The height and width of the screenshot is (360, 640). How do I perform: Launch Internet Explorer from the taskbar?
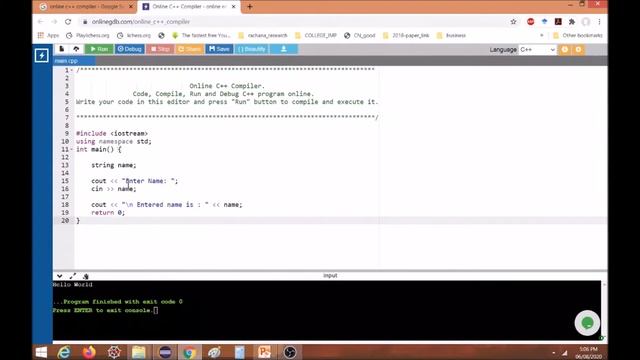click(64, 352)
